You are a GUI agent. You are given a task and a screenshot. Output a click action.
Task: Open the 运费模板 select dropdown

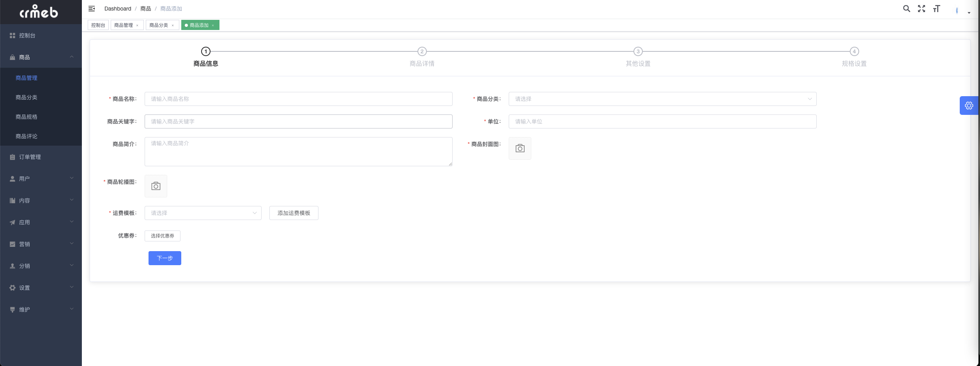tap(203, 213)
